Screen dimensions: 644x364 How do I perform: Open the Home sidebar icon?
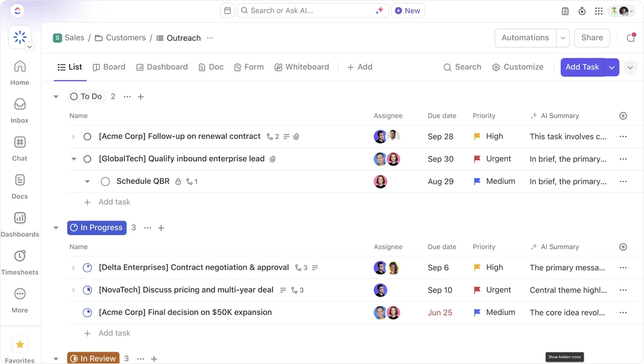click(20, 67)
